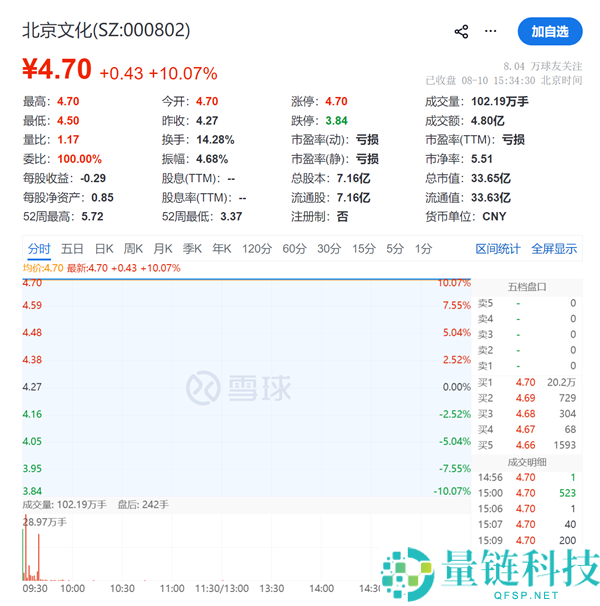Click the intraday price chart area
The height and width of the screenshot is (606, 600).
pyautogui.click(x=247, y=388)
